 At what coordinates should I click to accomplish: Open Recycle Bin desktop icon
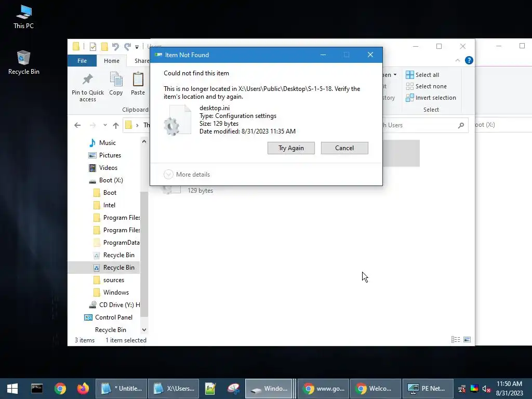pyautogui.click(x=23, y=63)
